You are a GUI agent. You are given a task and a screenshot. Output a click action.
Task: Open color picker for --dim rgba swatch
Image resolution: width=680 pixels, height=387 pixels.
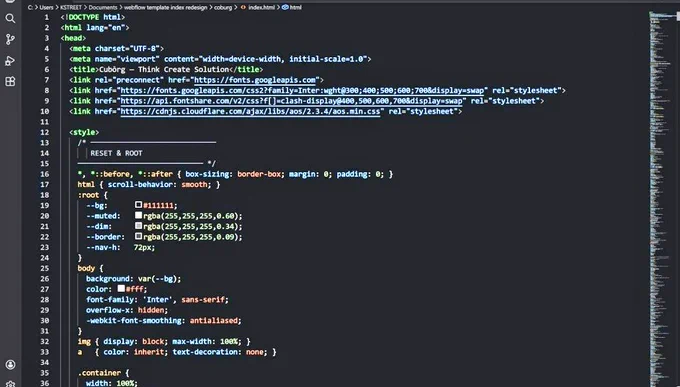coord(138,226)
